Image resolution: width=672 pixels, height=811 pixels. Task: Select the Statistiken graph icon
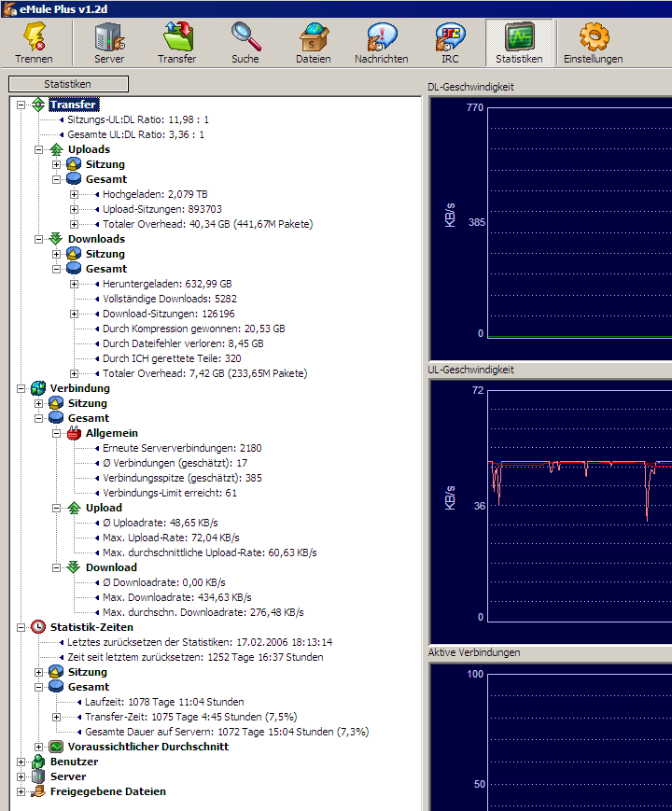click(x=519, y=37)
